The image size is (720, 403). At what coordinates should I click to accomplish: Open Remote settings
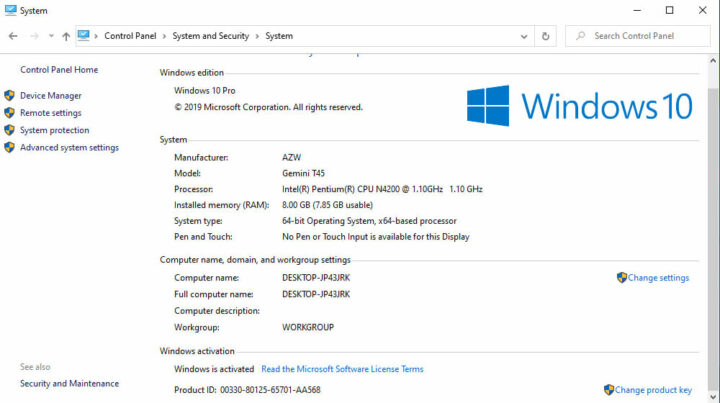pyautogui.click(x=51, y=113)
